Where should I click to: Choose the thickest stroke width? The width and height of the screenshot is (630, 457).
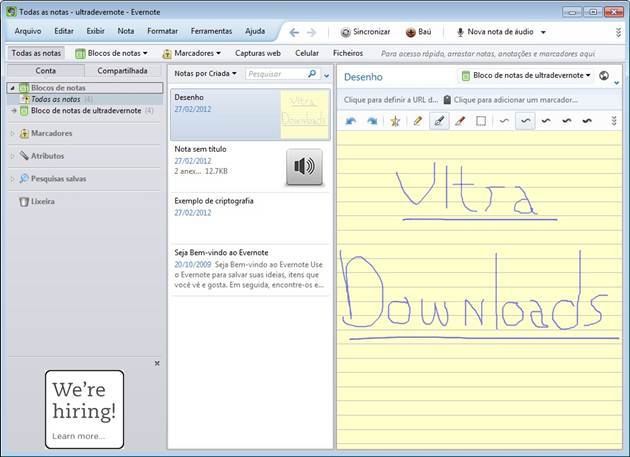tap(587, 121)
